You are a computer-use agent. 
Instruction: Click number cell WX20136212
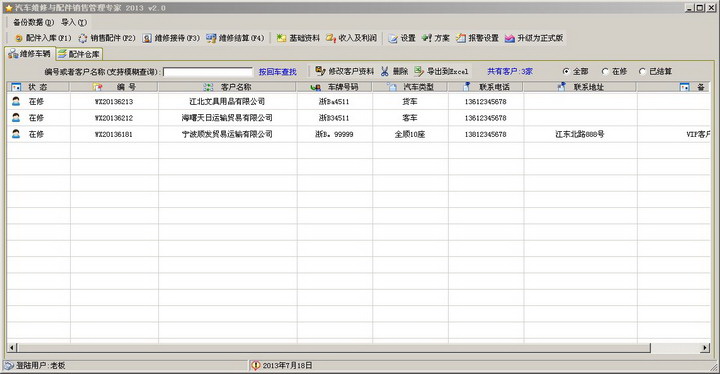114,118
